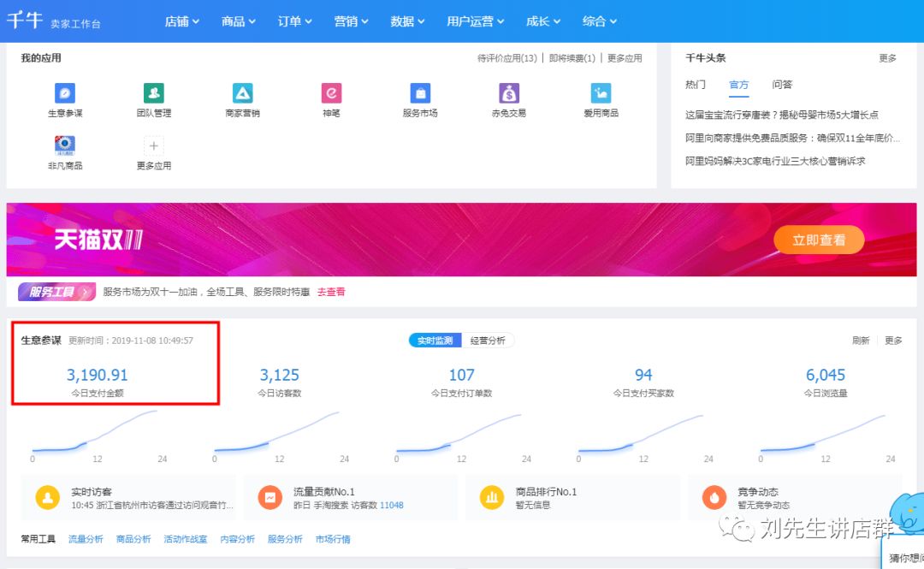Click the orange 竞争动态 flame icon
This screenshot has width=924, height=569.
point(714,498)
